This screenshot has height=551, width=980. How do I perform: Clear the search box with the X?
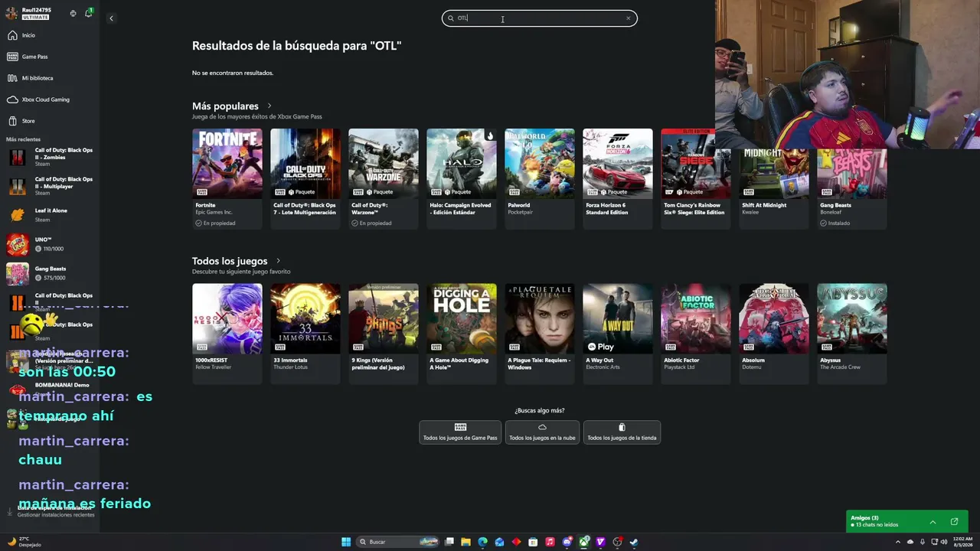pos(628,18)
